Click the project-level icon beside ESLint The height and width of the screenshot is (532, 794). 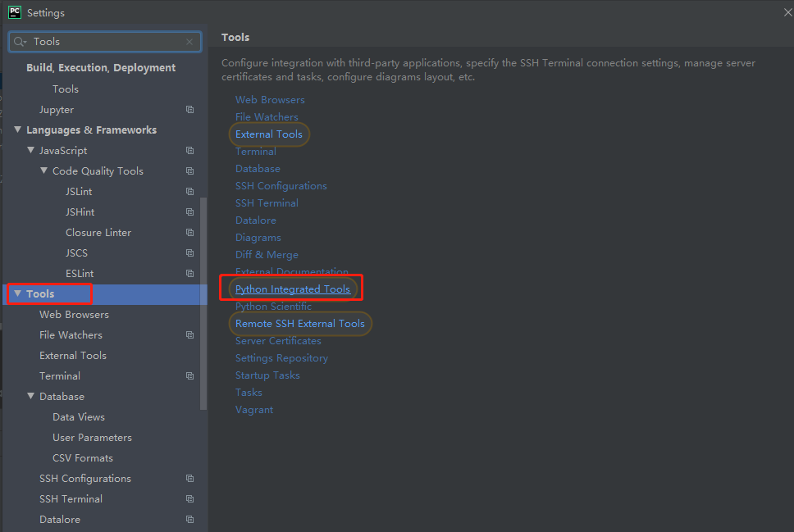coord(190,273)
